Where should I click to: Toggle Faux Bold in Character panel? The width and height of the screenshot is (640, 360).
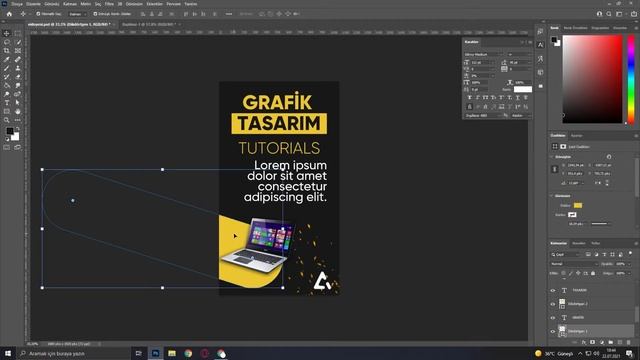coord(469,98)
